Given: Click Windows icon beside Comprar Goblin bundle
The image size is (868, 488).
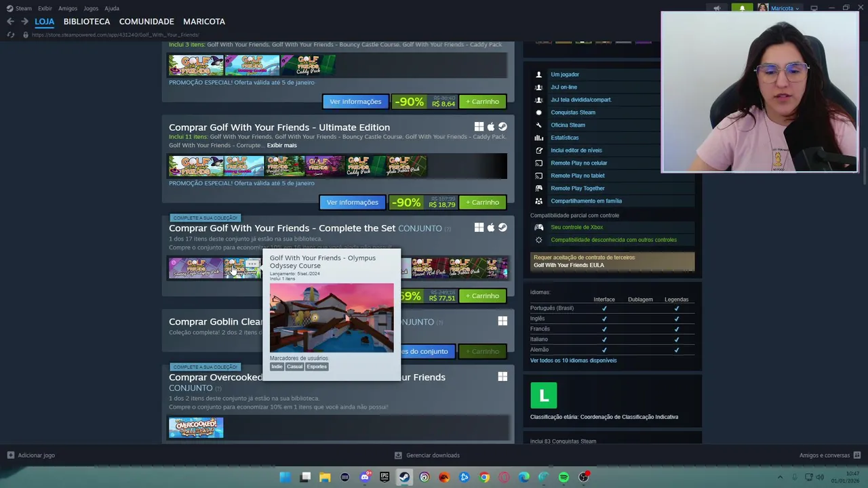Looking at the screenshot, I should pyautogui.click(x=502, y=321).
